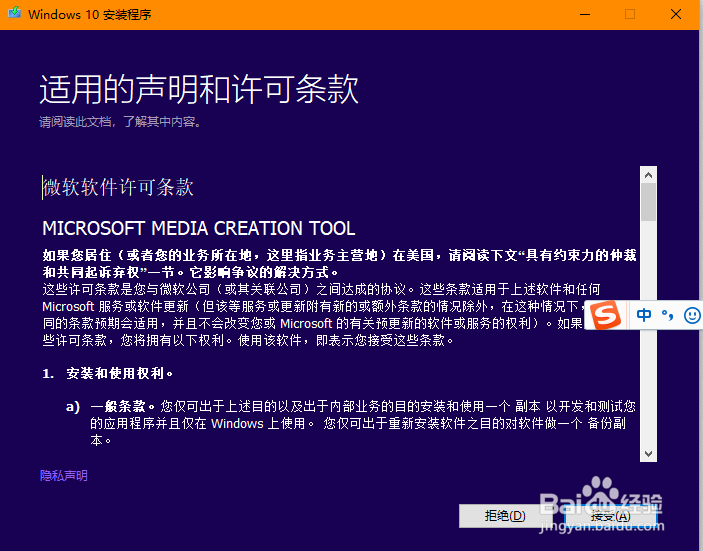
Task: Click MICROSOFT MEDIA CREATION TOOL heading
Action: coord(199,228)
